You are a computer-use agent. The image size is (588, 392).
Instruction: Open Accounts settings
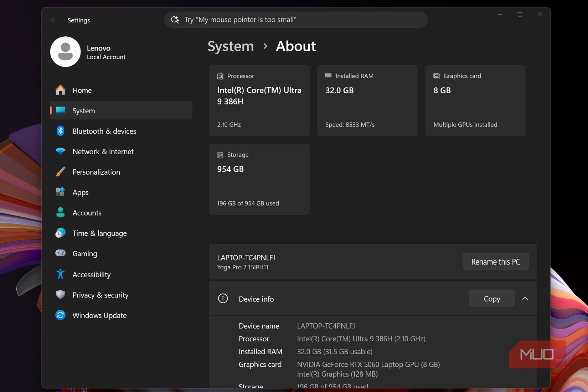121,212
